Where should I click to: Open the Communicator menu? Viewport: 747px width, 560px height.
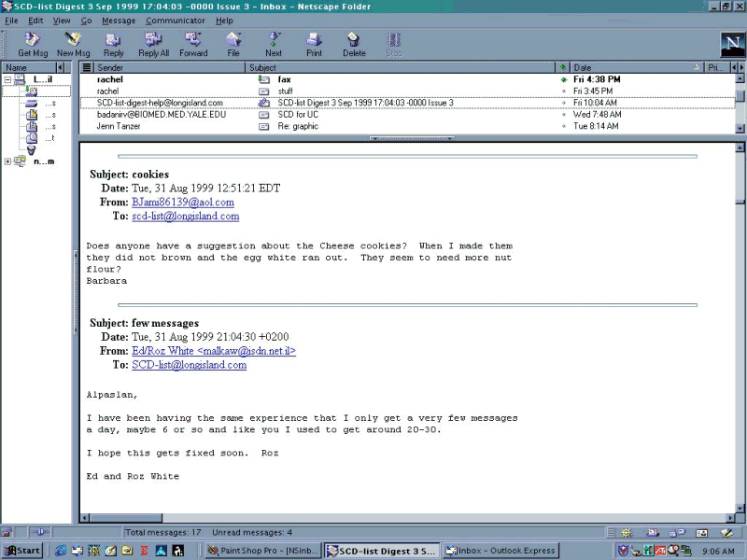[x=174, y=20]
